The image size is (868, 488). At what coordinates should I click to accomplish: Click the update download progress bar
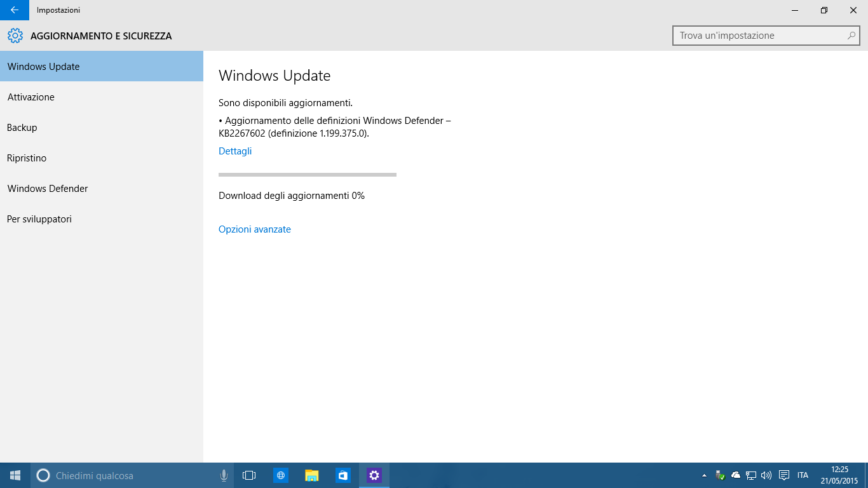308,174
